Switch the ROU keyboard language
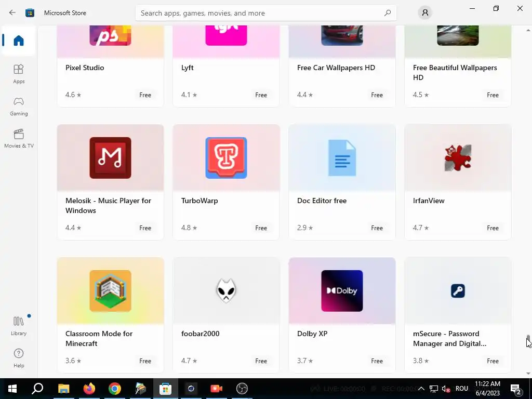Viewport: 532px width, 399px height. pos(462,389)
